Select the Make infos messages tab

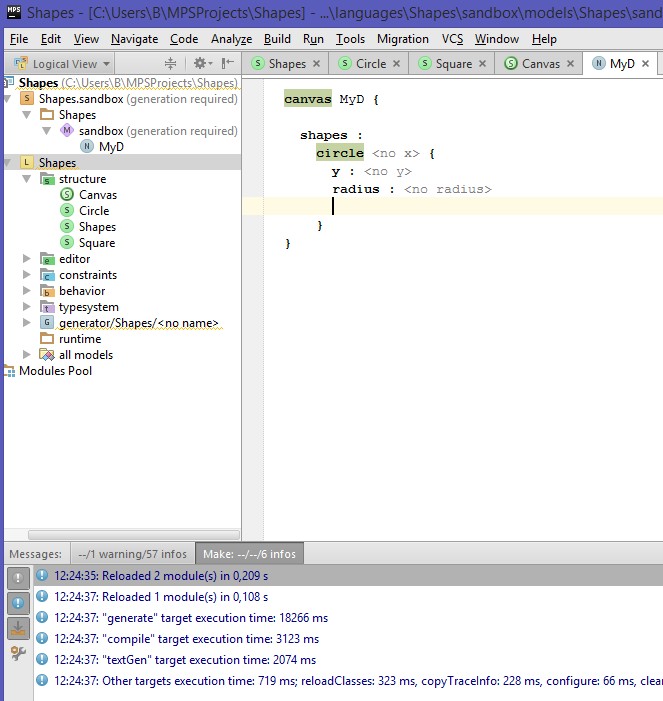pyautogui.click(x=250, y=553)
